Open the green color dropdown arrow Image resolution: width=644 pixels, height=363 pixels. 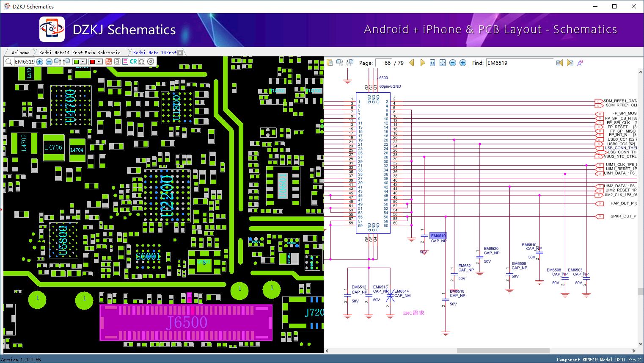click(x=83, y=62)
